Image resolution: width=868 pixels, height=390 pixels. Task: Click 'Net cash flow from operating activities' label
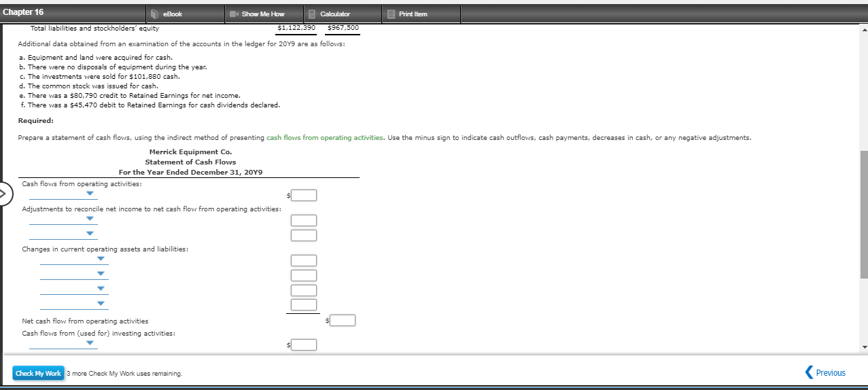click(85, 321)
